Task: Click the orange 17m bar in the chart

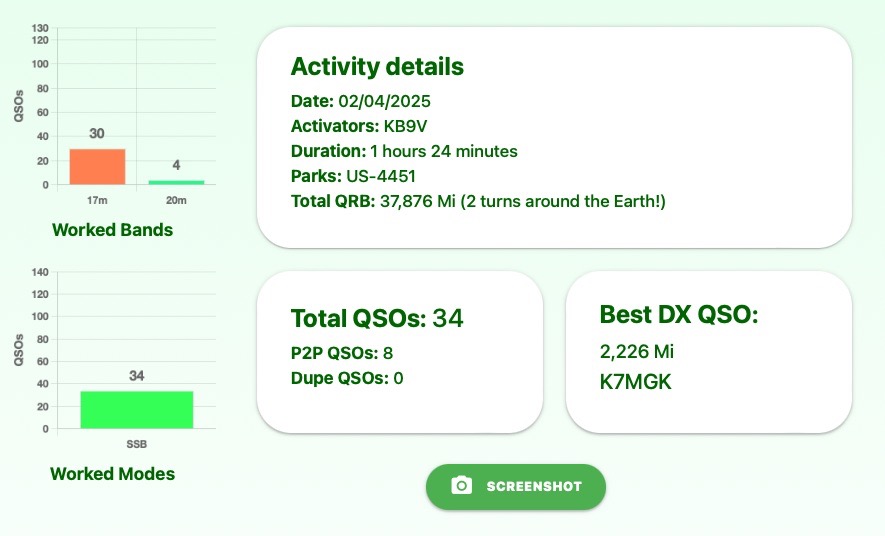Action: pyautogui.click(x=97, y=167)
